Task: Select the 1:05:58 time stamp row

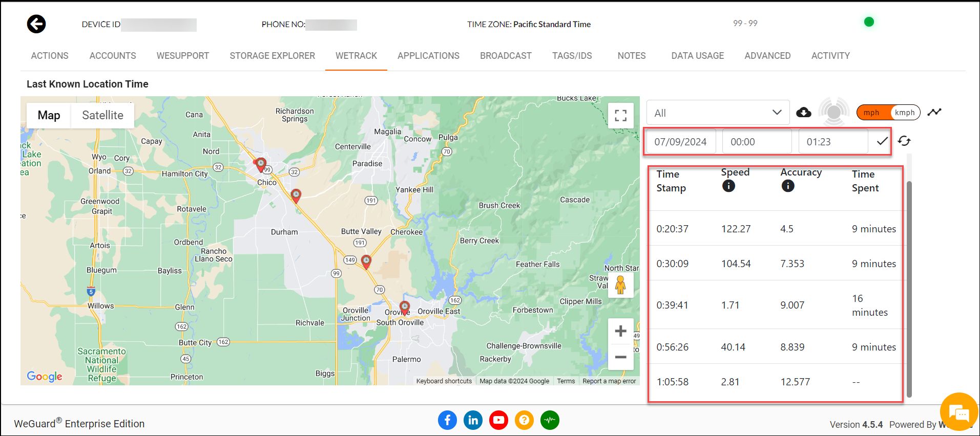Action: coord(776,382)
